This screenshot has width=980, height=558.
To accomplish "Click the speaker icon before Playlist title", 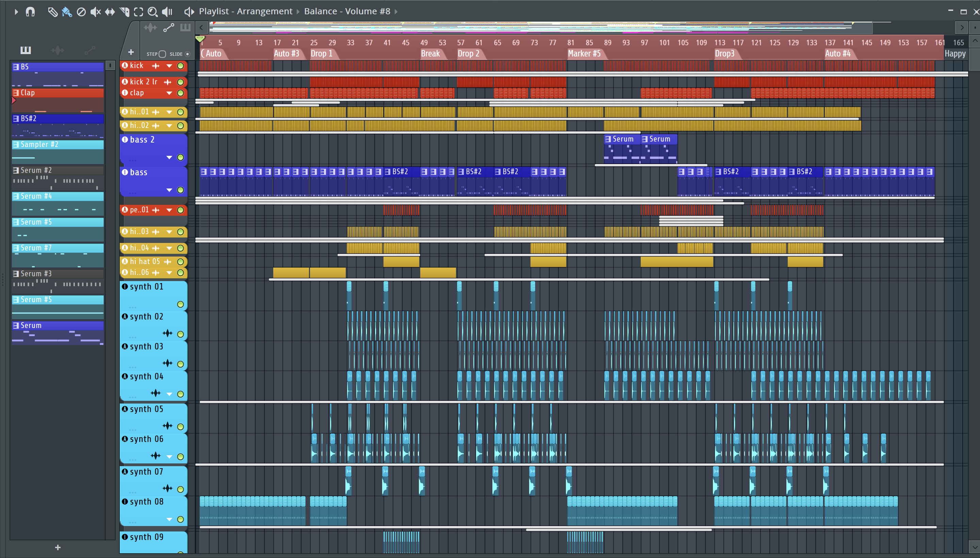I will pyautogui.click(x=189, y=12).
